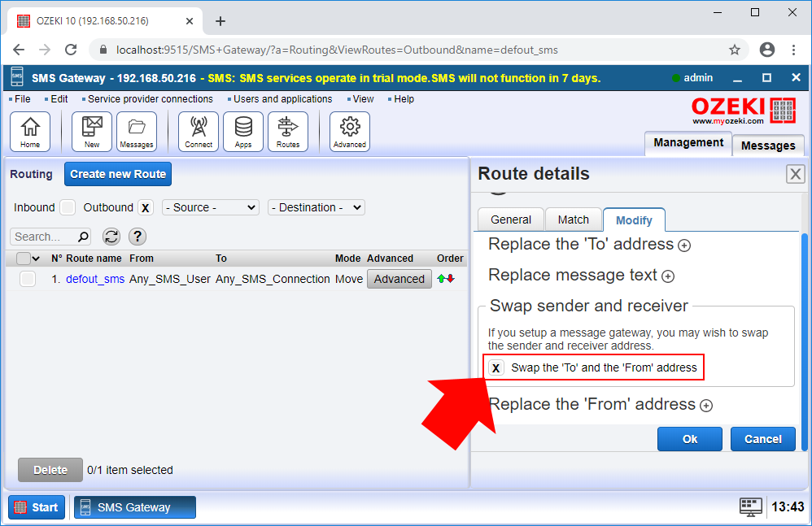This screenshot has height=526, width=812.
Task: Click the New message toolbar icon
Action: [92, 132]
